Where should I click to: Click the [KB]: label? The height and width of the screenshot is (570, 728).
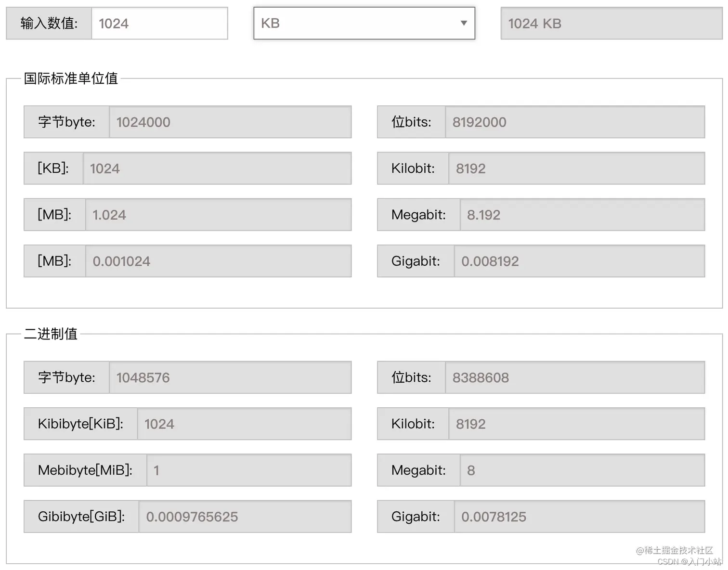click(53, 168)
